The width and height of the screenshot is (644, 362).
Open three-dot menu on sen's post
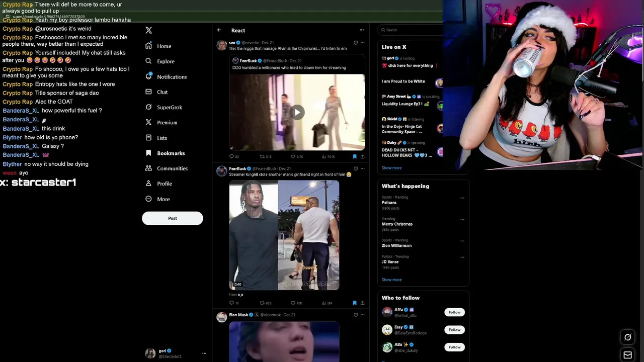pos(362,43)
